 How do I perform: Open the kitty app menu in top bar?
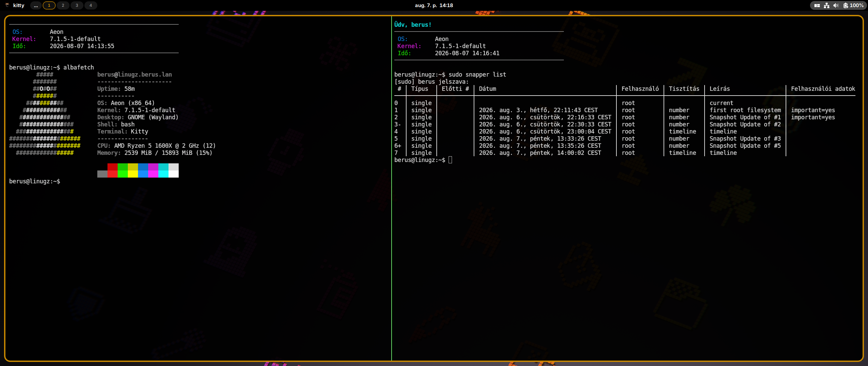tap(15, 5)
